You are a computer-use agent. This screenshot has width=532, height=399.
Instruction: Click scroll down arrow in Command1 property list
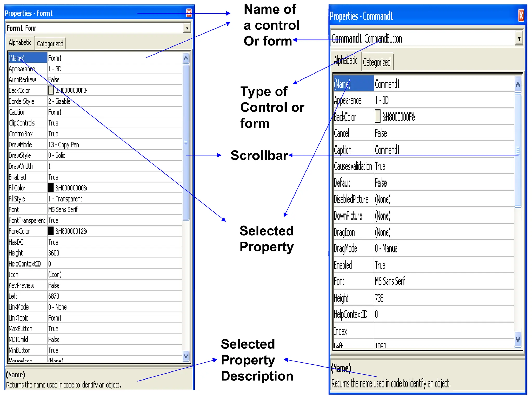[x=517, y=340]
